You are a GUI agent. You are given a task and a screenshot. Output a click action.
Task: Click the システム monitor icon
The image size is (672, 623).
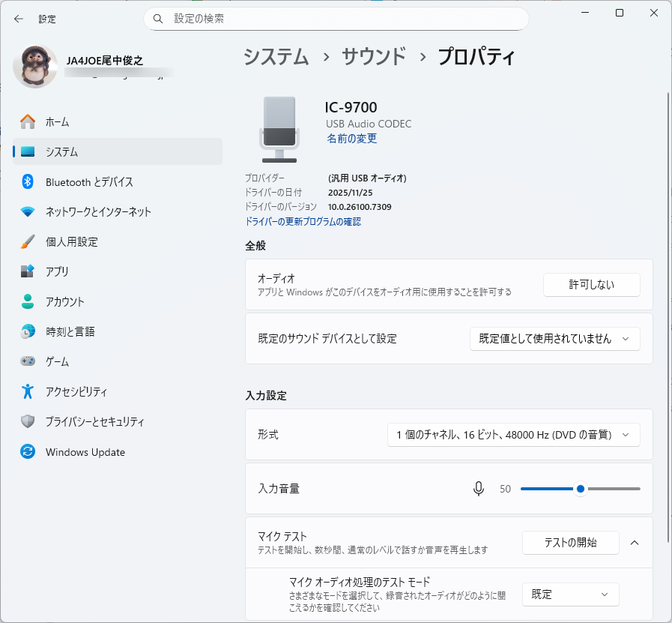[x=28, y=151]
